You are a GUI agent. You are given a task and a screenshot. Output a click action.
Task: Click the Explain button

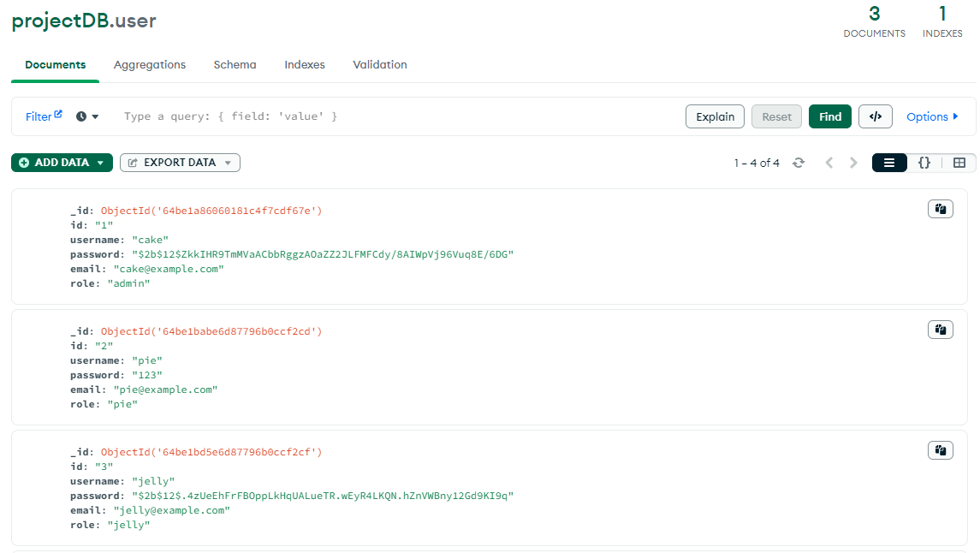(x=715, y=116)
